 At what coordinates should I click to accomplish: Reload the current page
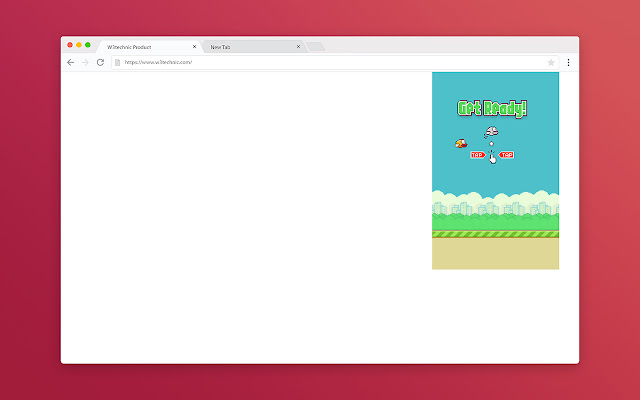click(x=100, y=62)
